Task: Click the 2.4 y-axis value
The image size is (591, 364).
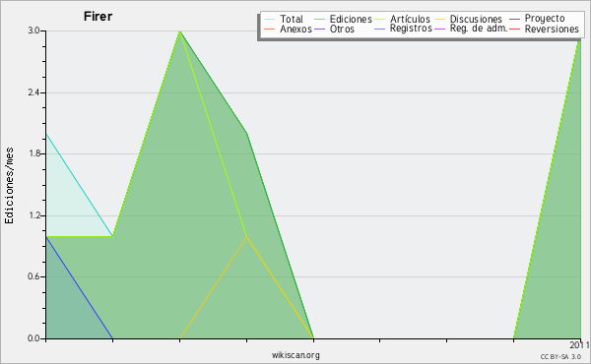Action: 33,92
